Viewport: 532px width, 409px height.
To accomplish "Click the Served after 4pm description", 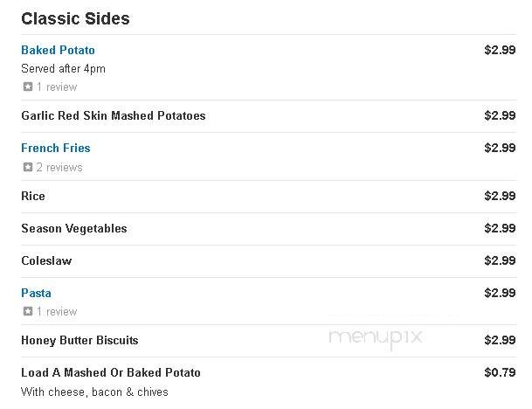I will coord(63,68).
